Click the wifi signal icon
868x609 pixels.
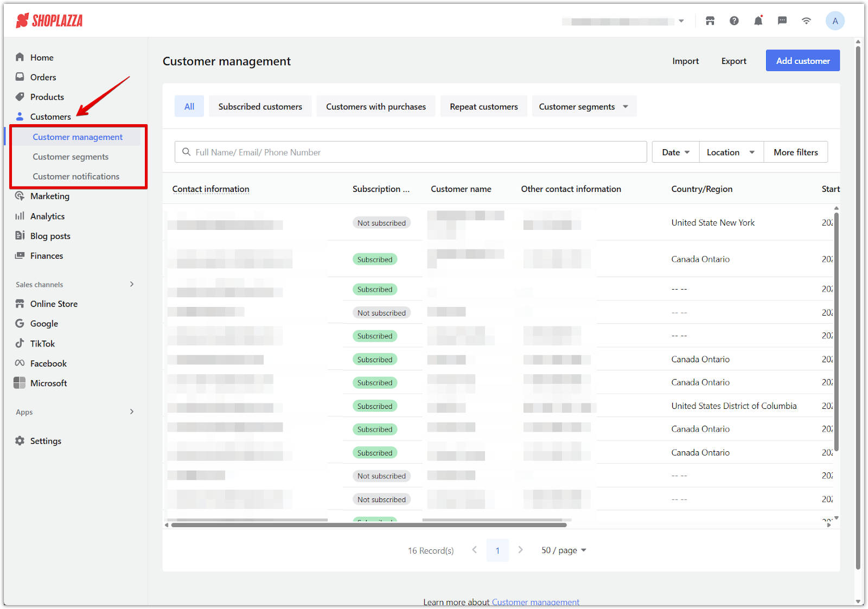807,21
